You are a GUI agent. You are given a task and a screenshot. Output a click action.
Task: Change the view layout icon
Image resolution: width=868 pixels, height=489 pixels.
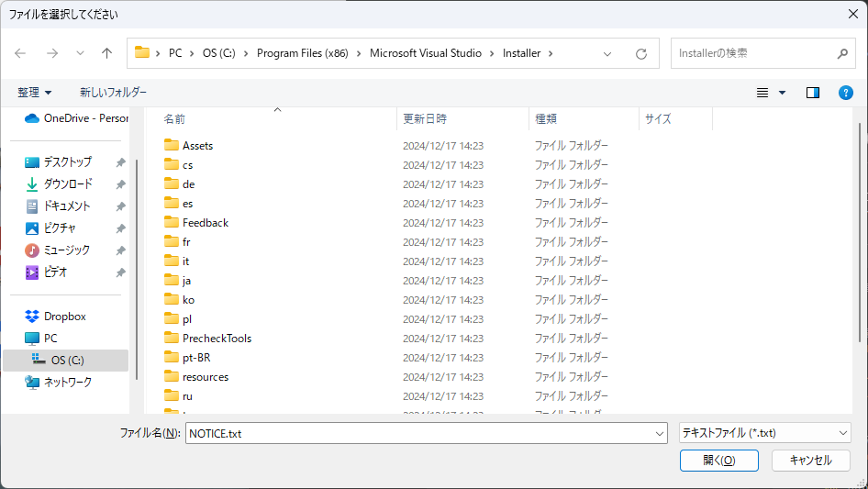762,93
